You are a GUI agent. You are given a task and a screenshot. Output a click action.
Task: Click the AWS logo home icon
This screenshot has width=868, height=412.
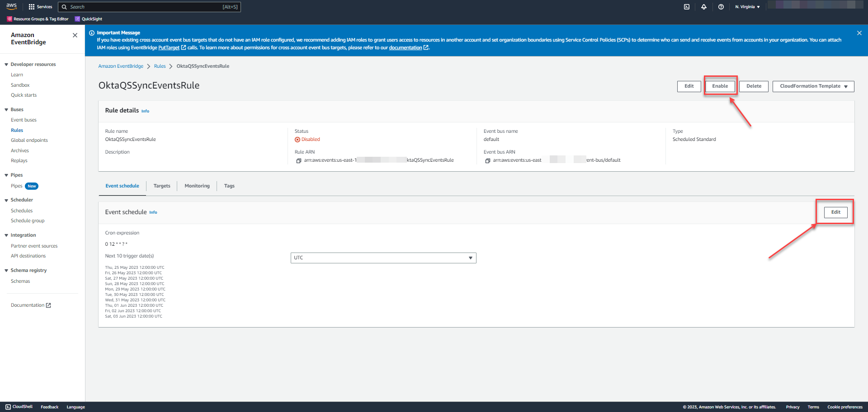[x=11, y=6]
